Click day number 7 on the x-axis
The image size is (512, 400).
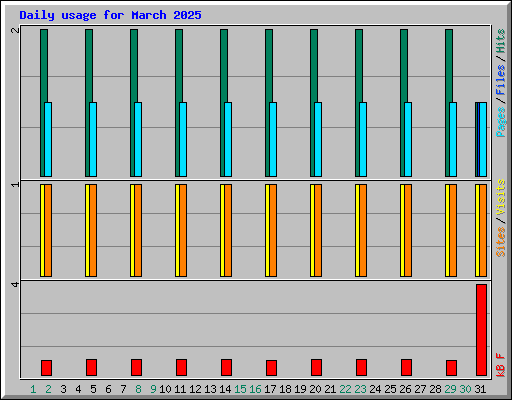click(x=123, y=389)
